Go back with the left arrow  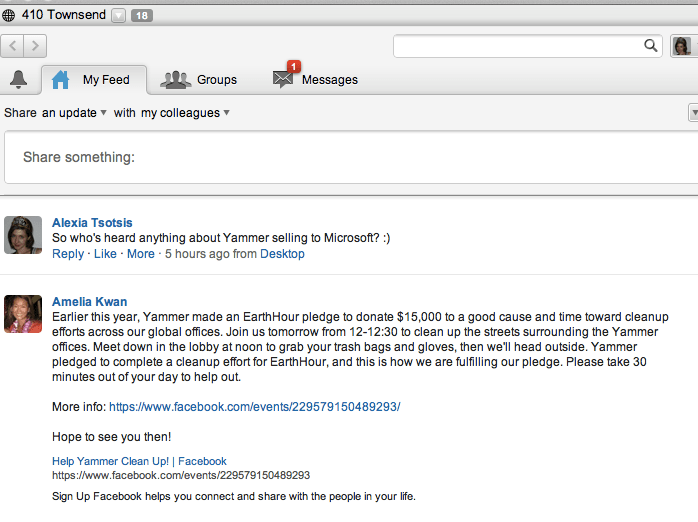13,46
